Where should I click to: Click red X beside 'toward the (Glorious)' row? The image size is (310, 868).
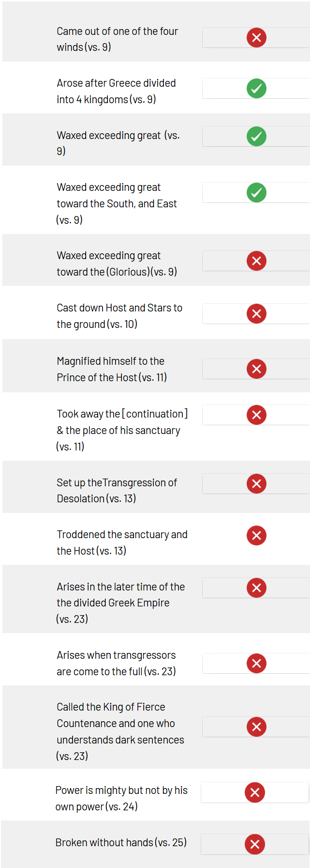coord(256,261)
